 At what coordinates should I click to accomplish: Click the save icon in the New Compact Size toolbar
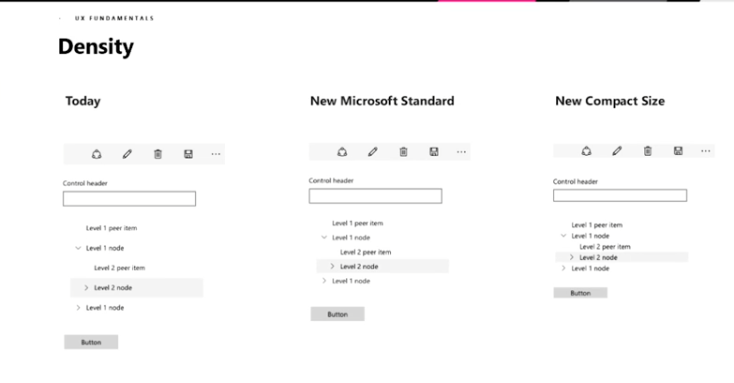(678, 151)
